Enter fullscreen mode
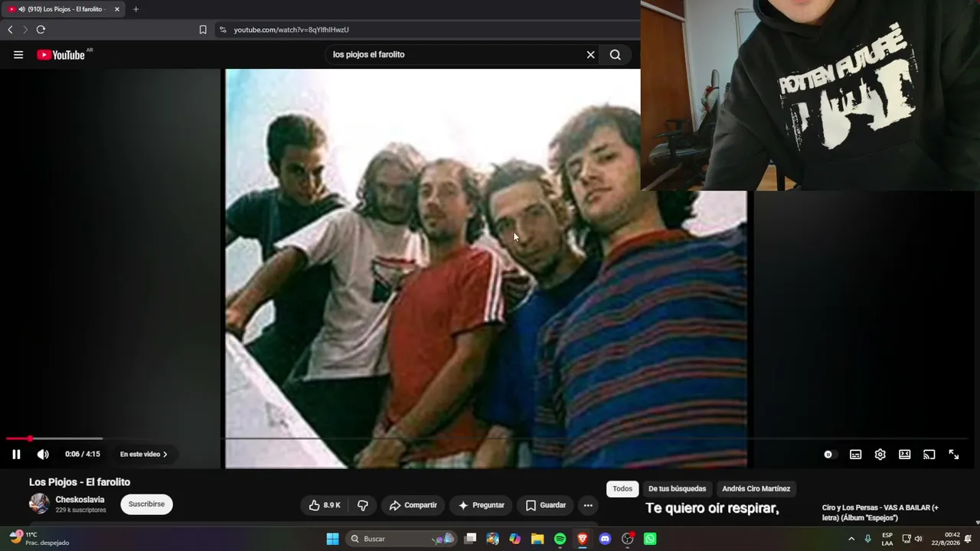The height and width of the screenshot is (551, 980). coord(953,455)
